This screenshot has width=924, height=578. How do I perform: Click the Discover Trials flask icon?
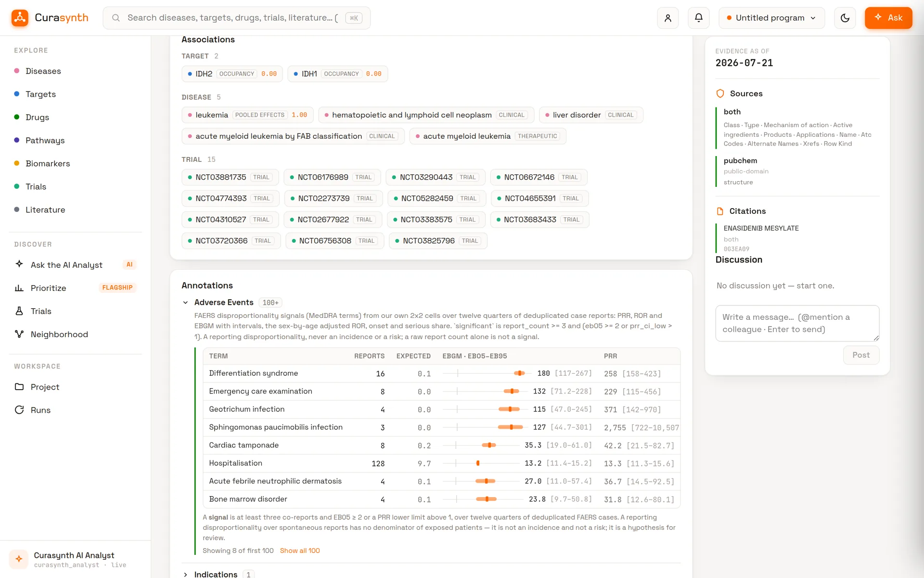(x=19, y=311)
